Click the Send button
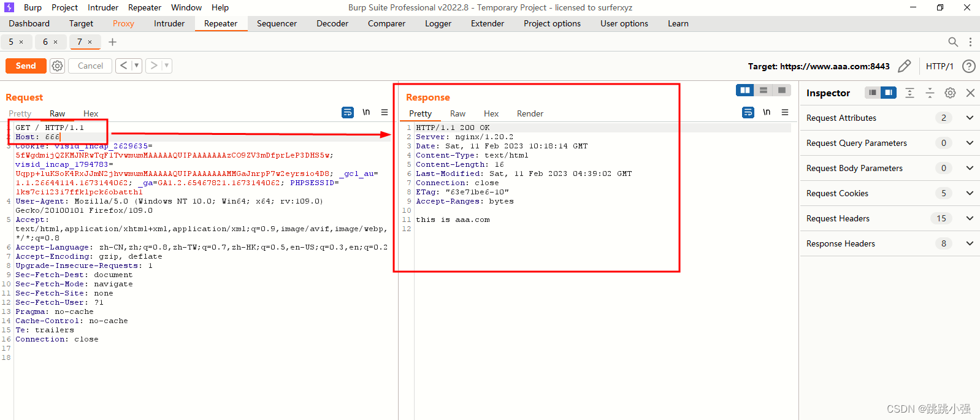The image size is (980, 420). (x=26, y=66)
